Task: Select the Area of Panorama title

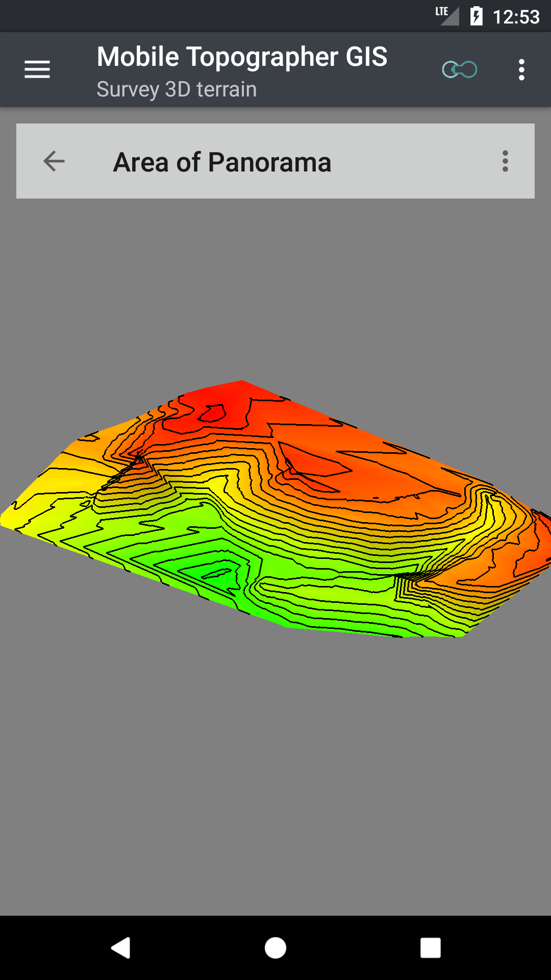Action: 222,162
